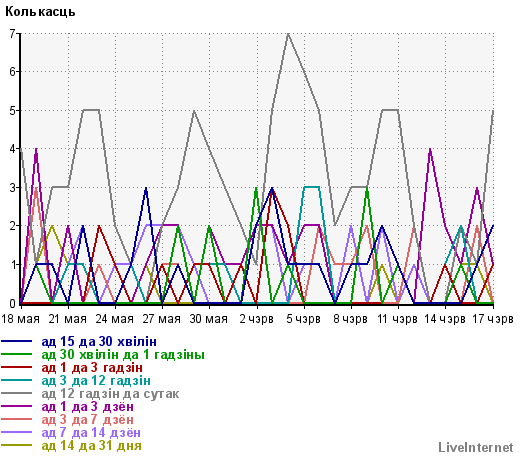520x457 pixels.
Task: Select legend entry "ад 30 хвілін да 1 гадзіны"
Action: (x=123, y=355)
